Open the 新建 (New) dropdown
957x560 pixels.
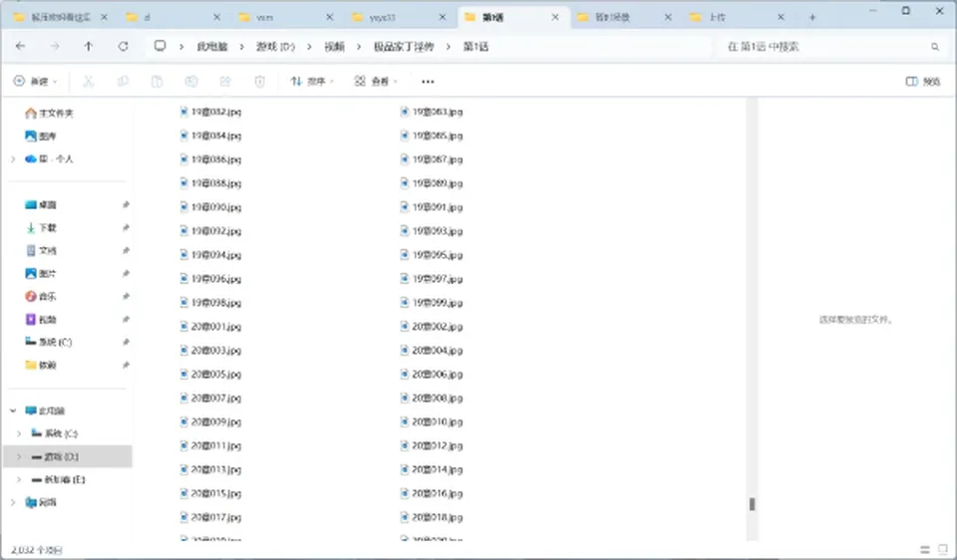(x=36, y=81)
